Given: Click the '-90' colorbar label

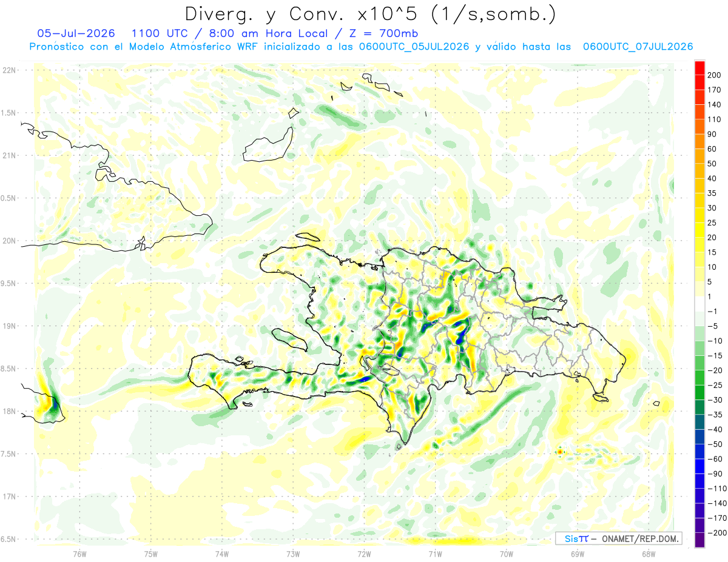Looking at the screenshot, I should (714, 473).
